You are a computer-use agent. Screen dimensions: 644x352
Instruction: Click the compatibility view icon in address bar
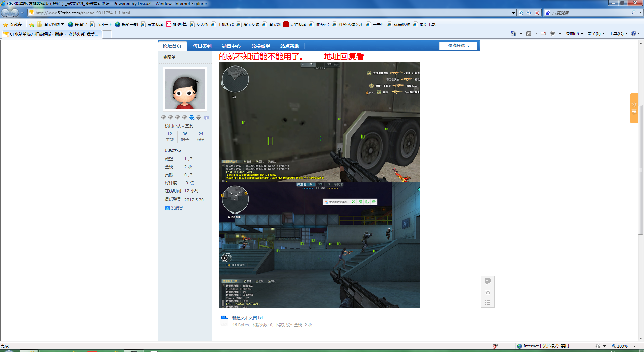point(521,13)
